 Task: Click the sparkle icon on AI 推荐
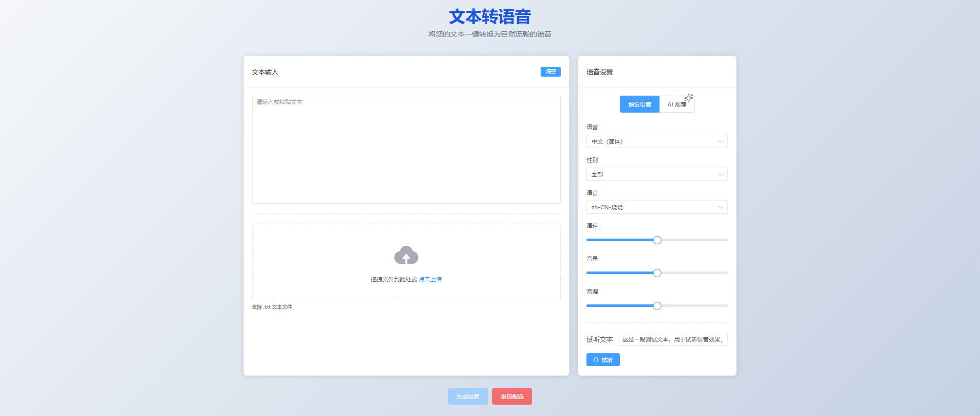click(x=689, y=98)
